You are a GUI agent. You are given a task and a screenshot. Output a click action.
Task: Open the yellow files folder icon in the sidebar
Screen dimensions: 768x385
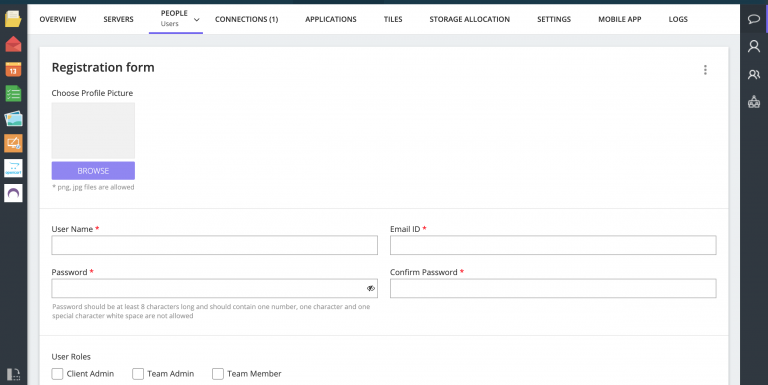13,19
